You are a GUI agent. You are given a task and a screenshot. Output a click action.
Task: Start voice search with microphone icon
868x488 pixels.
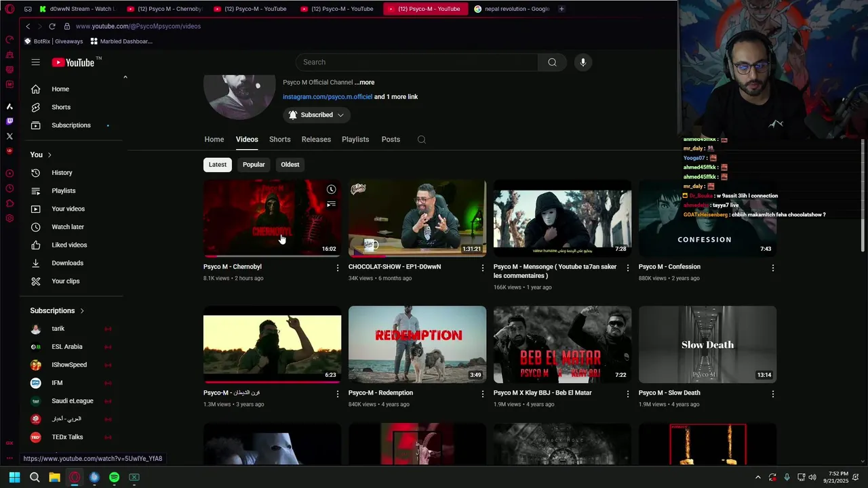coord(583,62)
